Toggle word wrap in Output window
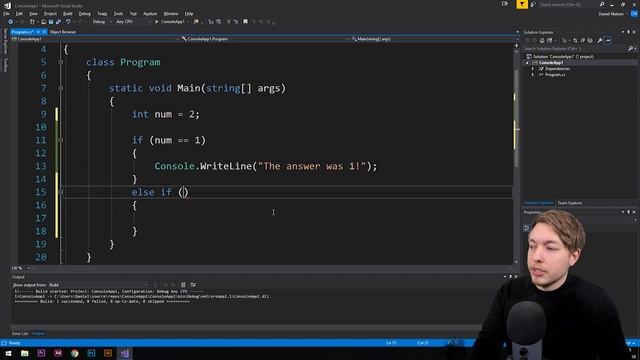640x360 pixels. pyautogui.click(x=193, y=285)
